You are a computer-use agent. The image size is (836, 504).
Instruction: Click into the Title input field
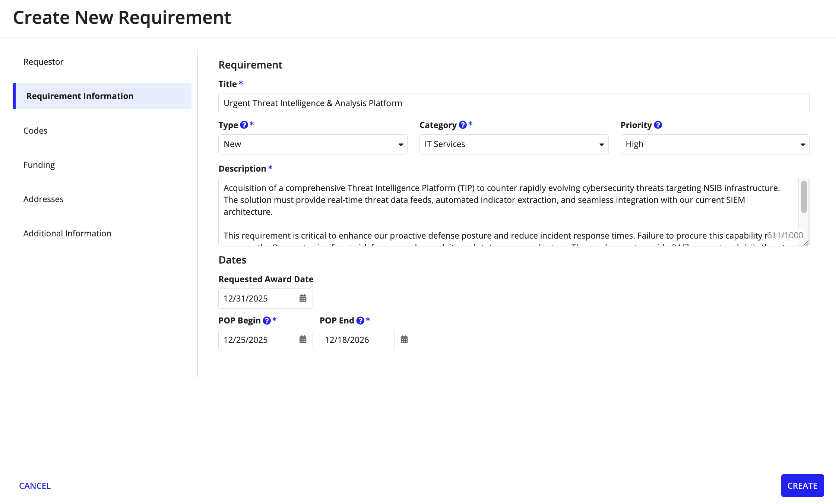pos(514,103)
